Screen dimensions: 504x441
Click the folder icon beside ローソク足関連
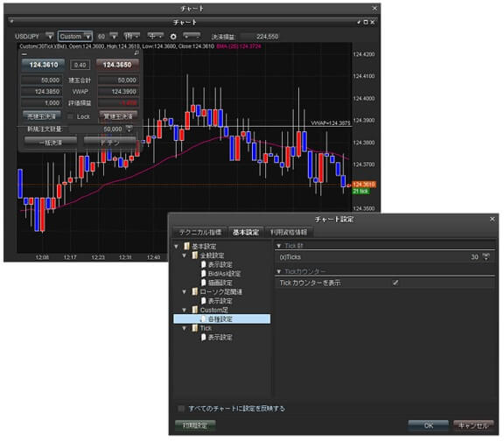(x=194, y=291)
